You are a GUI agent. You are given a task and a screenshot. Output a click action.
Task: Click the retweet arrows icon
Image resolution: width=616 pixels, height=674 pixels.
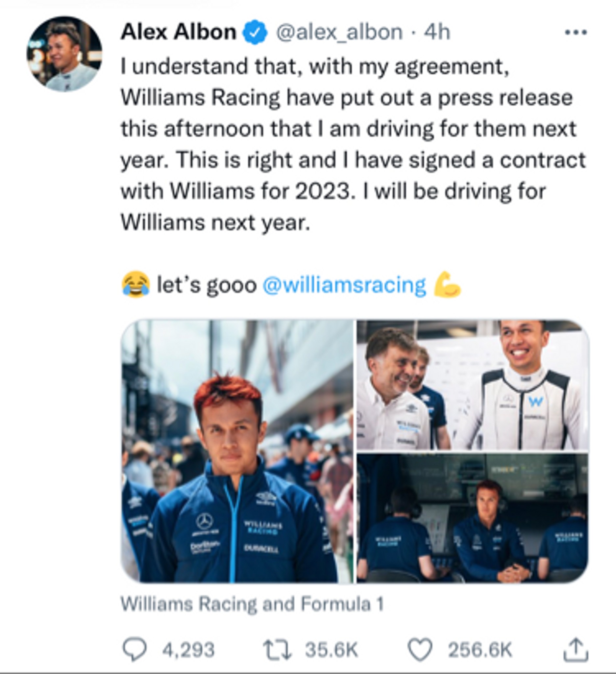click(277, 650)
